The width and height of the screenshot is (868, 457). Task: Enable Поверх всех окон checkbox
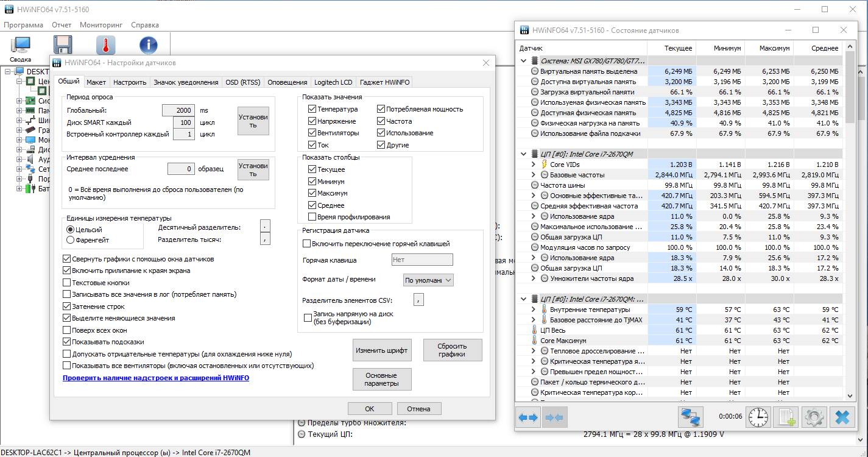coord(66,330)
